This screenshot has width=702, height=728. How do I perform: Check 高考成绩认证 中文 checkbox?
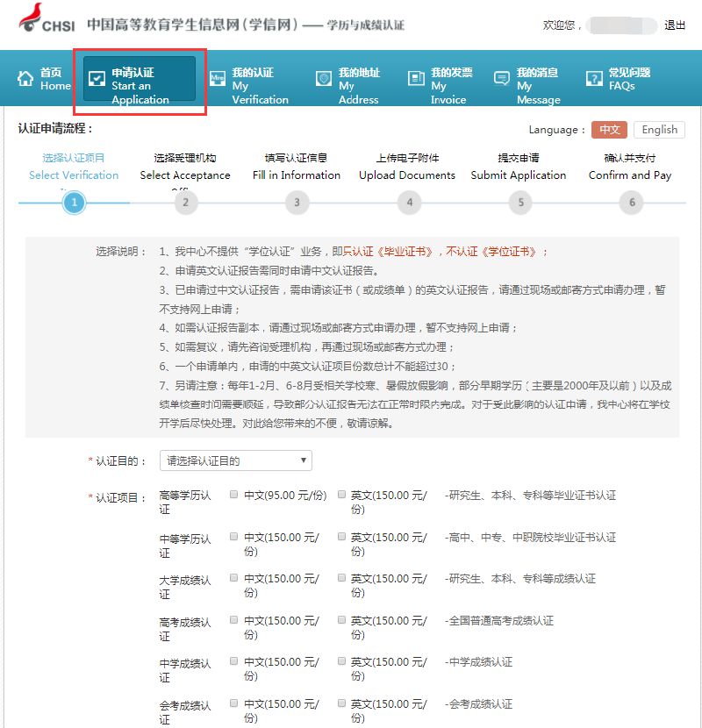(x=234, y=620)
